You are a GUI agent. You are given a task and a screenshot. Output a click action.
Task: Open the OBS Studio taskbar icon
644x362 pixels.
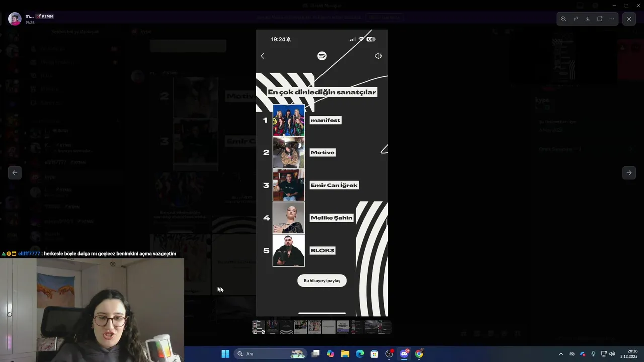(389, 354)
